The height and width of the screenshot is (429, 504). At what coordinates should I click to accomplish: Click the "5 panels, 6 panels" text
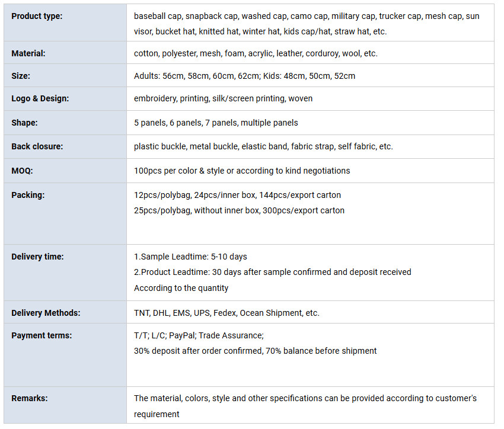(216, 123)
